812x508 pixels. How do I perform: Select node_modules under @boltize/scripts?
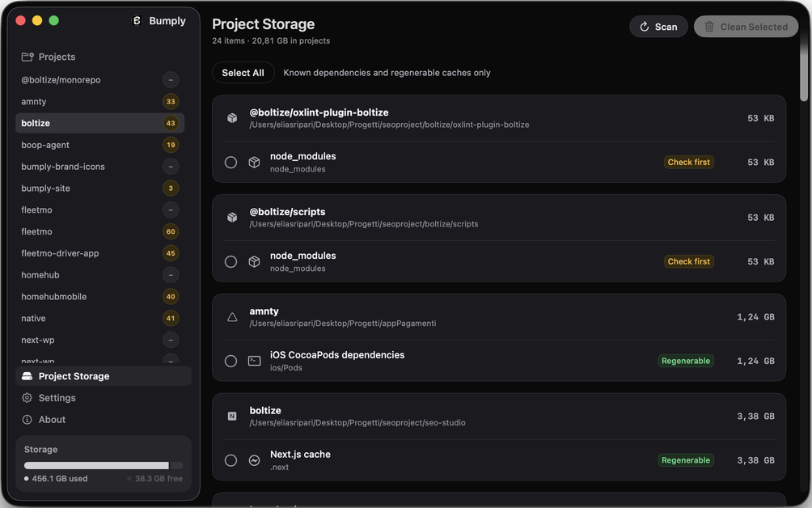[231, 261]
